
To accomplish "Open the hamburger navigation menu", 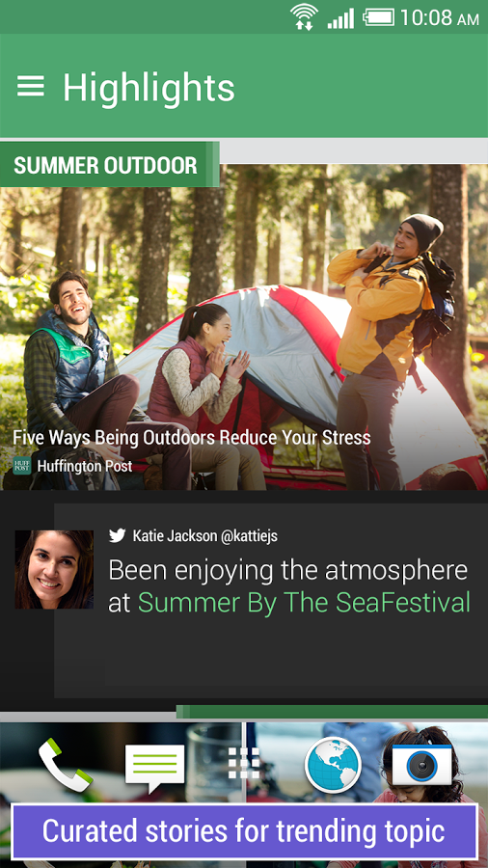I will tap(31, 87).
